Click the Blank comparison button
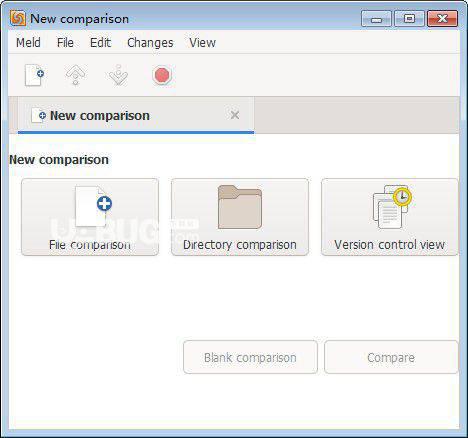 (x=250, y=357)
